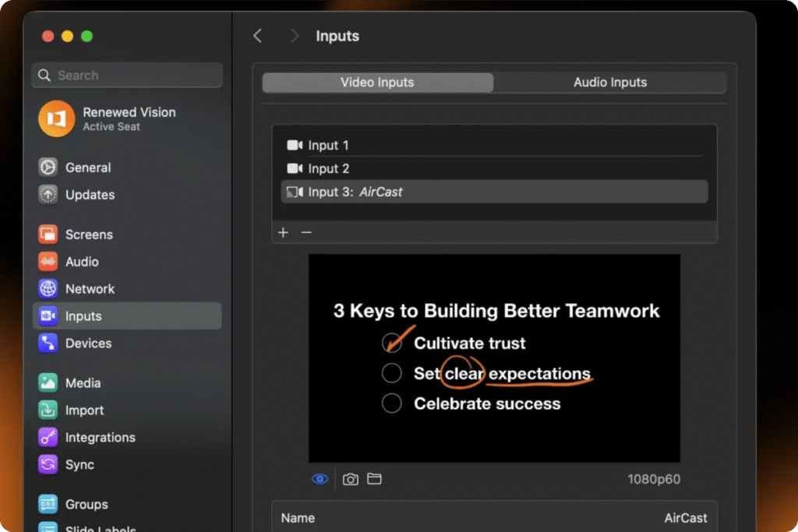The height and width of the screenshot is (532, 798).
Task: Open Screens settings in sidebar
Action: 88,234
